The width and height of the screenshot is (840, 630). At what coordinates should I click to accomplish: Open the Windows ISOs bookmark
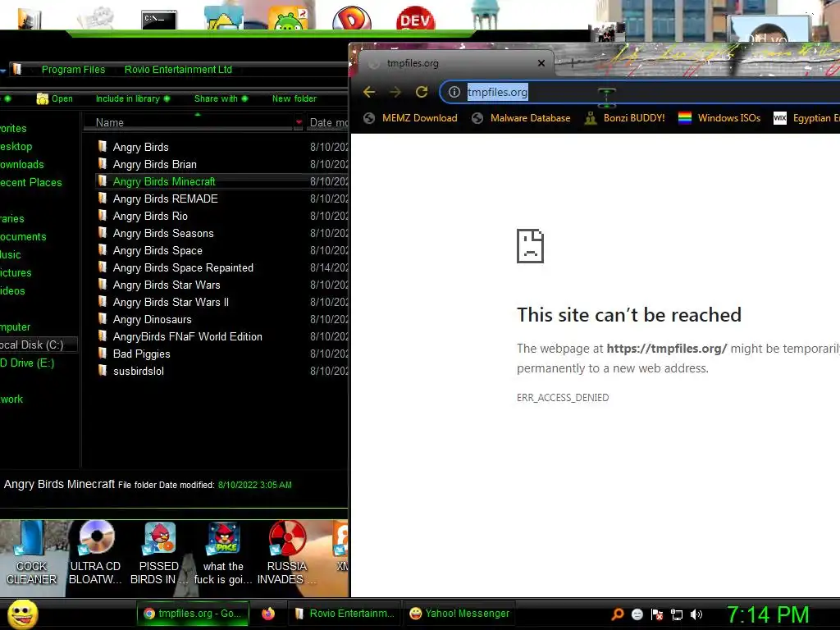pyautogui.click(x=719, y=118)
